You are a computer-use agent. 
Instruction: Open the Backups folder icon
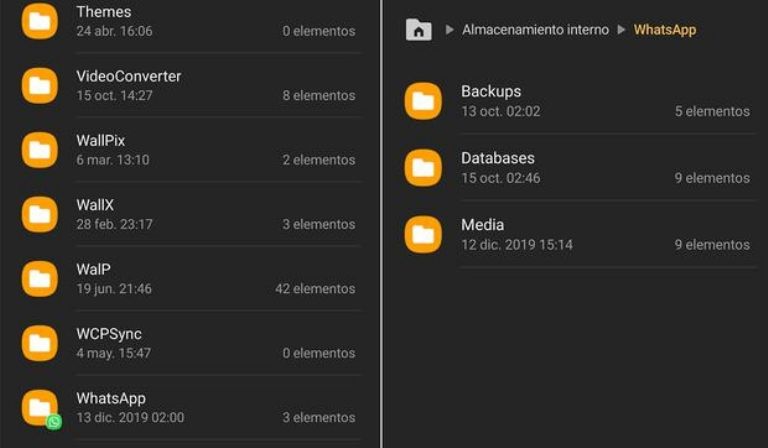(423, 101)
